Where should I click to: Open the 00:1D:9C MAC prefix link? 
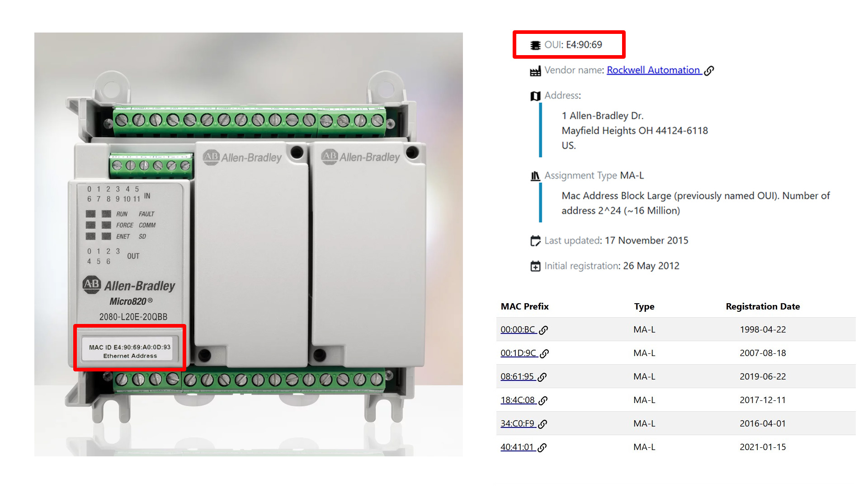point(518,353)
